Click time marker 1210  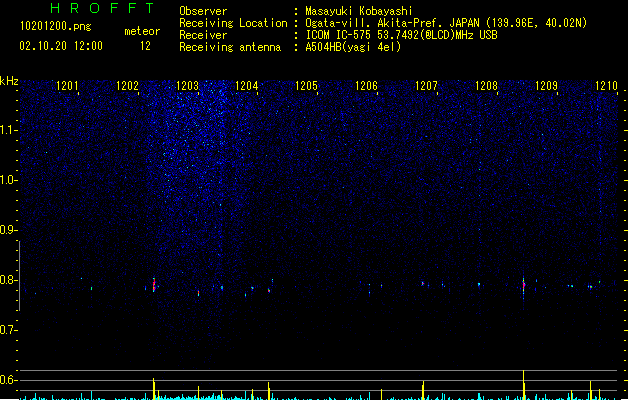tap(606, 86)
